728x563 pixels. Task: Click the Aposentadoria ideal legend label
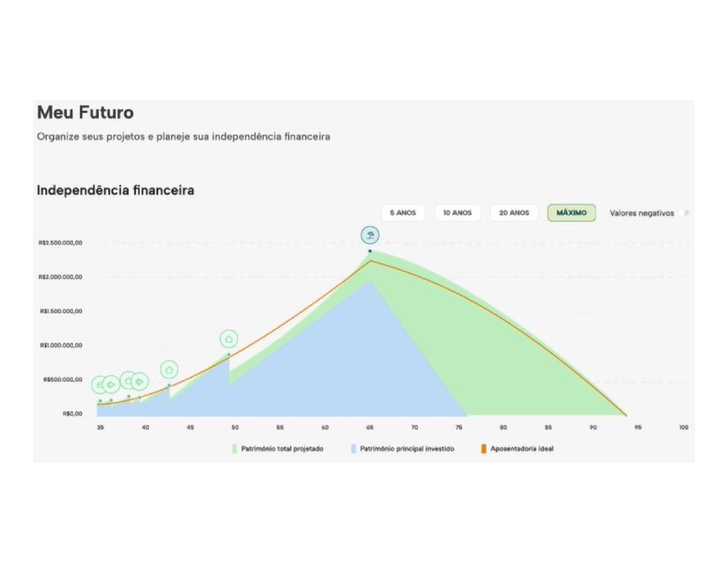[x=522, y=449]
